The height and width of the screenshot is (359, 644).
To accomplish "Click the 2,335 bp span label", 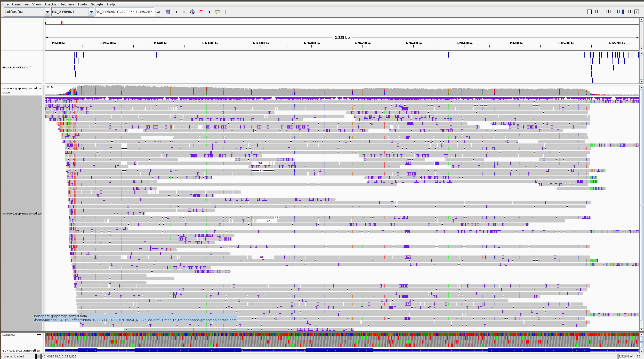I will pyautogui.click(x=342, y=38).
